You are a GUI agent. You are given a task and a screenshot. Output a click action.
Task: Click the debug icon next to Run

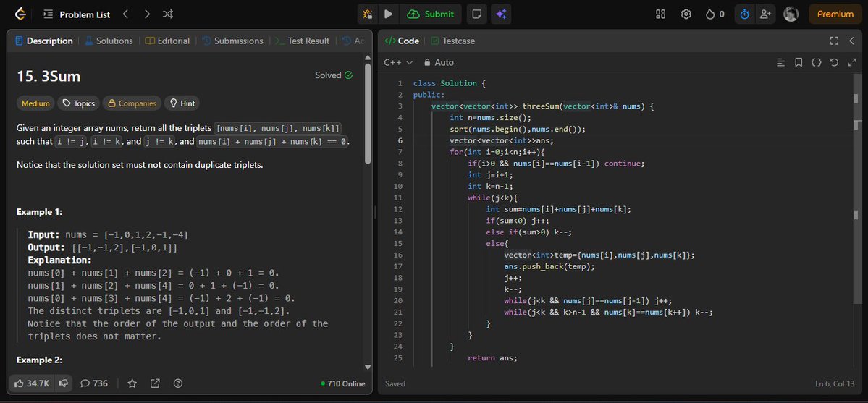(367, 14)
